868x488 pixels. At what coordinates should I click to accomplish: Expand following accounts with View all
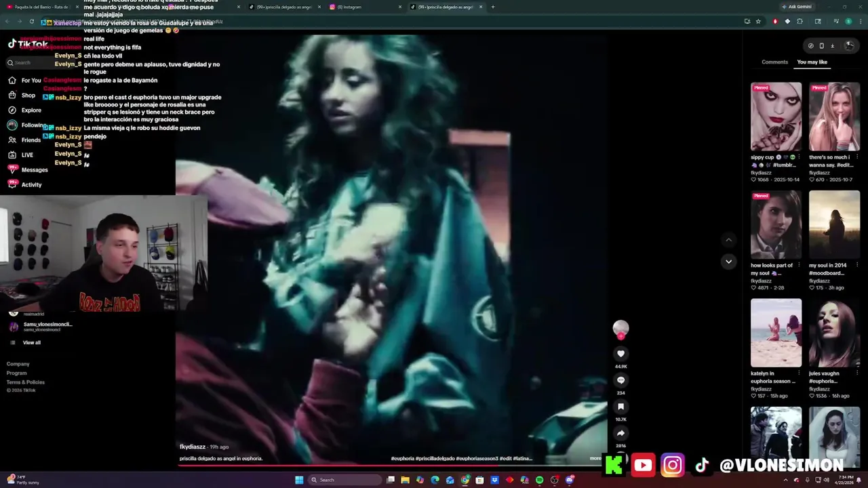[31, 342]
